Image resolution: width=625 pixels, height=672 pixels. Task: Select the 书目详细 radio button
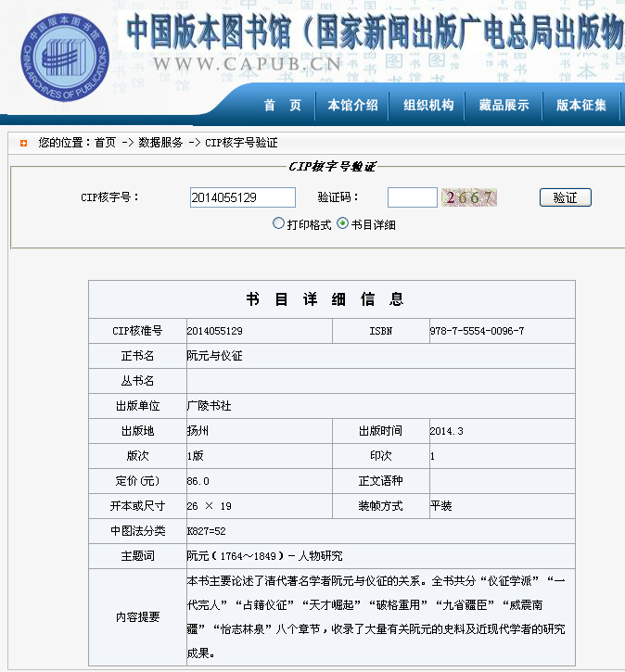(x=342, y=223)
